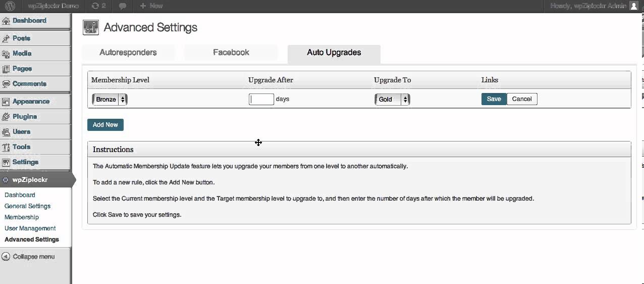The height and width of the screenshot is (284, 644).
Task: Go to wpZiplockr Dashboard submenu link
Action: click(20, 195)
